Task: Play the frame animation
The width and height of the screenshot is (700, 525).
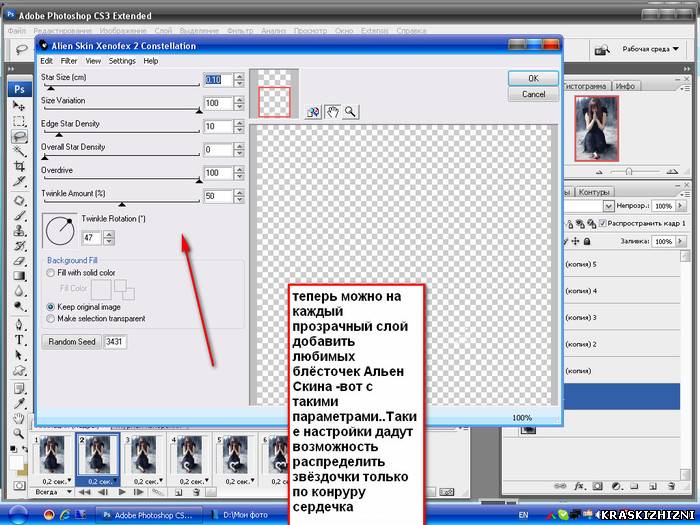Action: (x=122, y=492)
